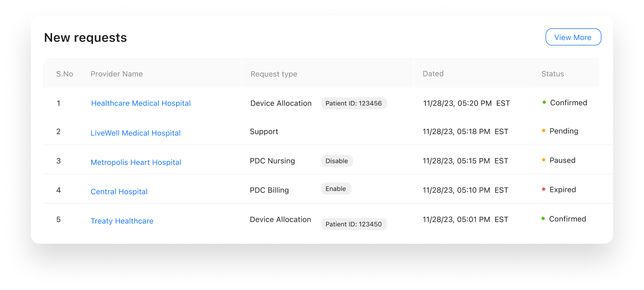644x290 pixels.
Task: Open the Healthcare Medical Hospital link
Action: tap(141, 103)
